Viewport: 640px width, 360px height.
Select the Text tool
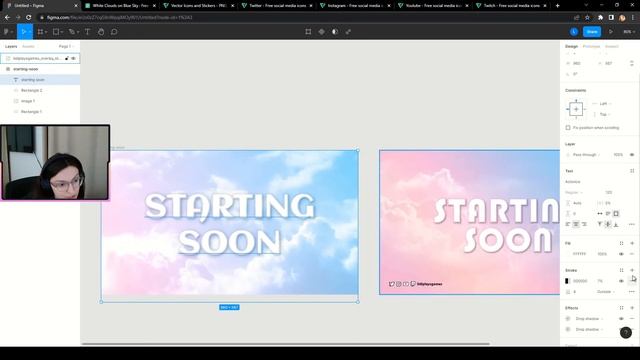click(87, 32)
